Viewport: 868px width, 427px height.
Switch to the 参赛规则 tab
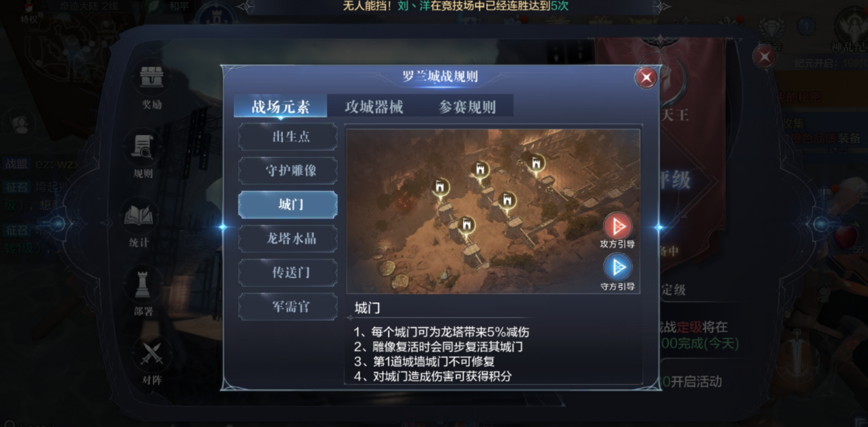tap(467, 107)
